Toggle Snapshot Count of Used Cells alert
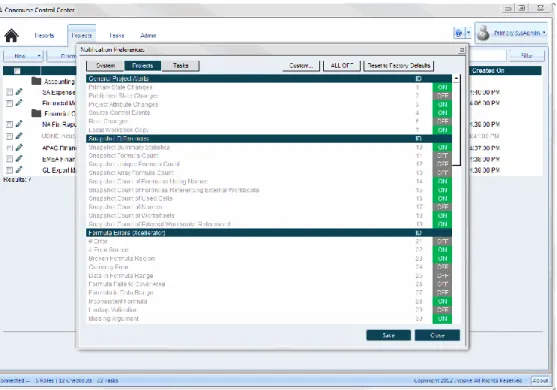Screen dimensions: 557x390 coord(442,199)
